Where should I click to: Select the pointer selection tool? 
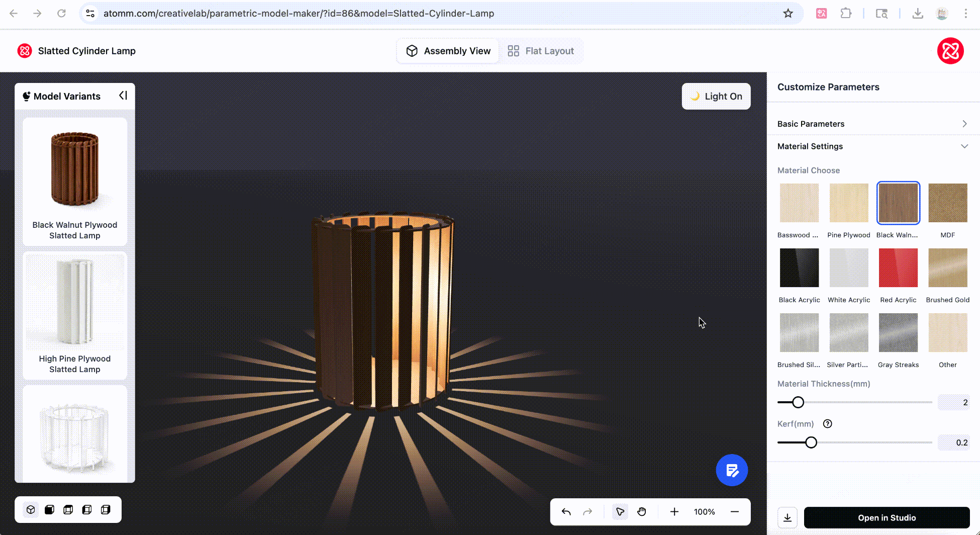[620, 512]
